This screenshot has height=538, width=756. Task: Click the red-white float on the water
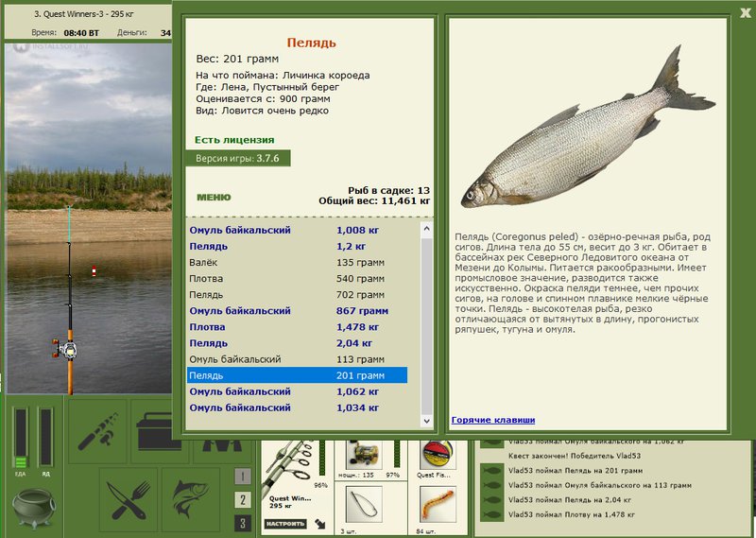click(x=94, y=271)
